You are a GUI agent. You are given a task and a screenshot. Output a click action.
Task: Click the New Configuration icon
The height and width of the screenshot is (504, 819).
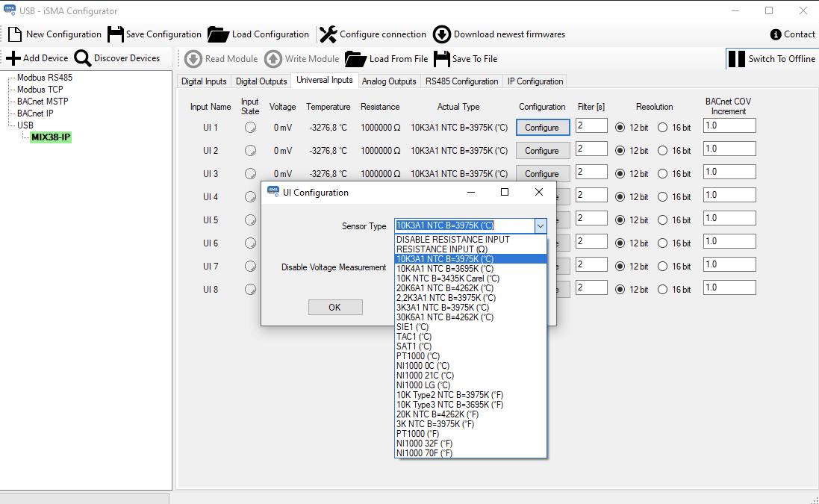click(14, 34)
